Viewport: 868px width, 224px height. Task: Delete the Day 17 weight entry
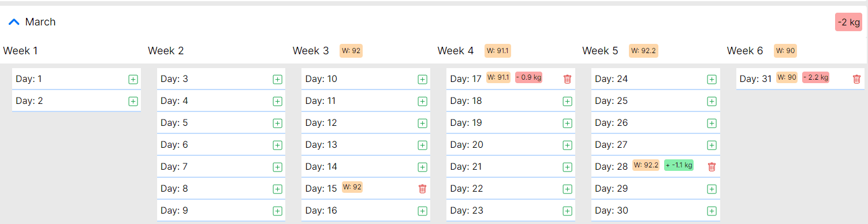pos(567,79)
